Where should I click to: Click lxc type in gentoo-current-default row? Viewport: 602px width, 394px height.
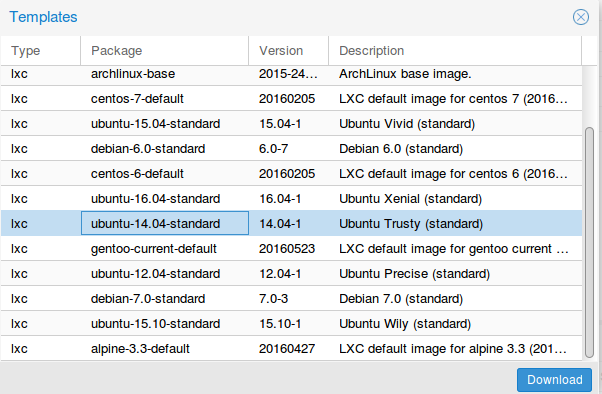click(x=19, y=248)
